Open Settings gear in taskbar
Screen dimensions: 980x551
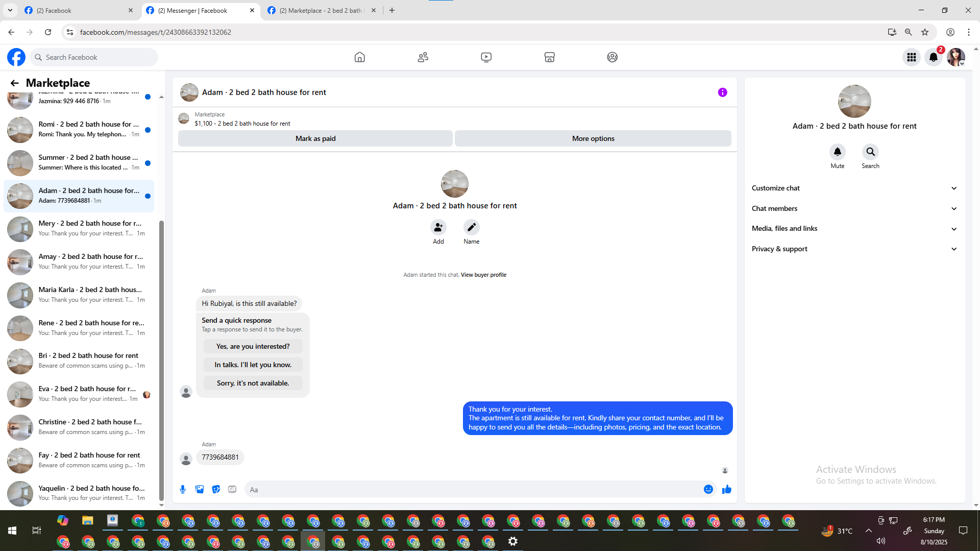[513, 541]
